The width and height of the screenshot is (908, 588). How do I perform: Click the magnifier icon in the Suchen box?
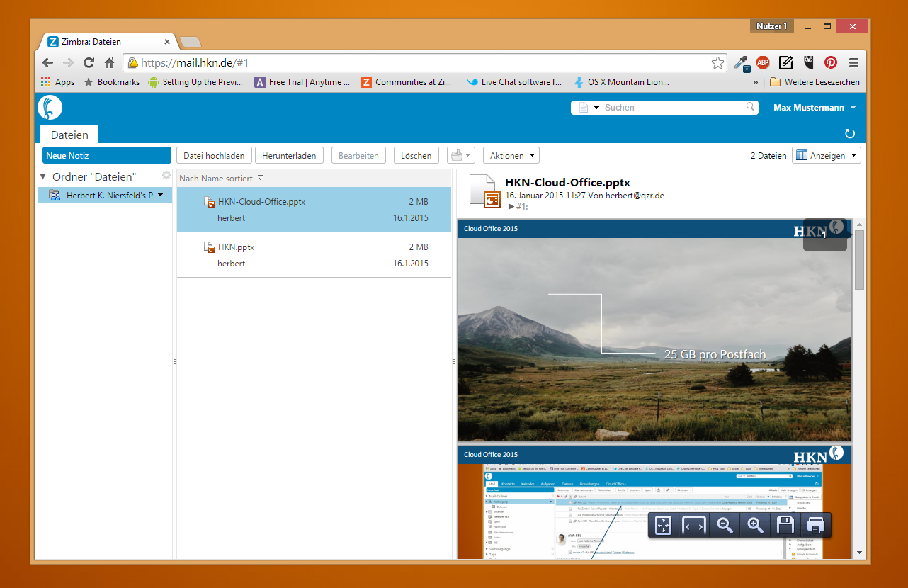(x=751, y=107)
